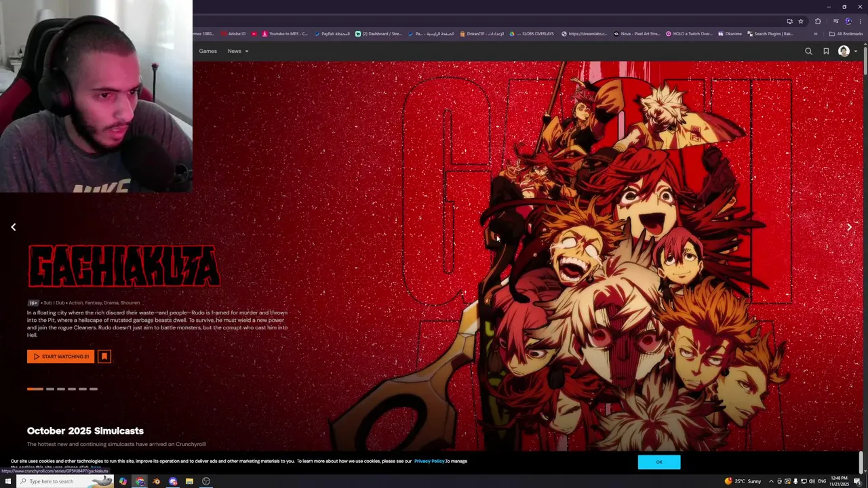This screenshot has height=488, width=868.
Task: Show hidden bookmarks with the chevron
Action: [x=816, y=34]
